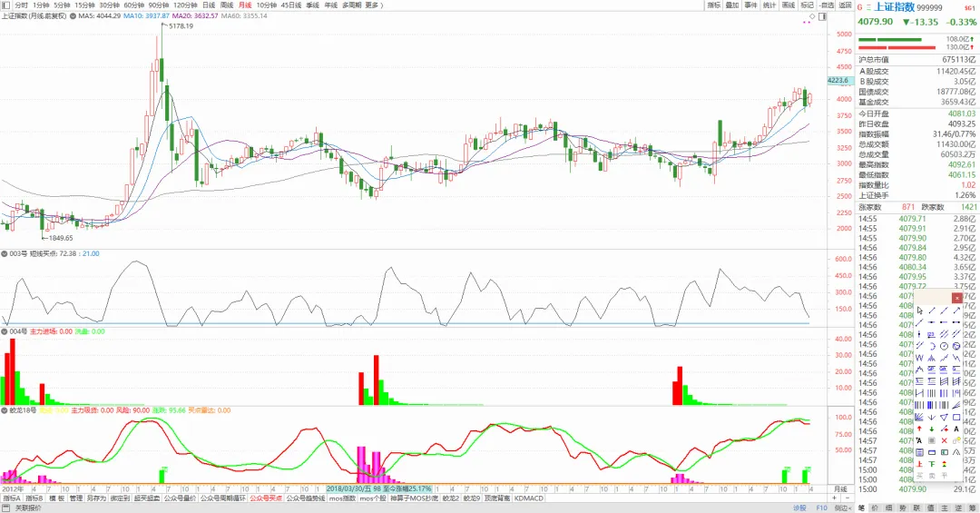Select the 月线 monthly period
Image resolution: width=980 pixels, height=513 pixels.
coord(245,5)
